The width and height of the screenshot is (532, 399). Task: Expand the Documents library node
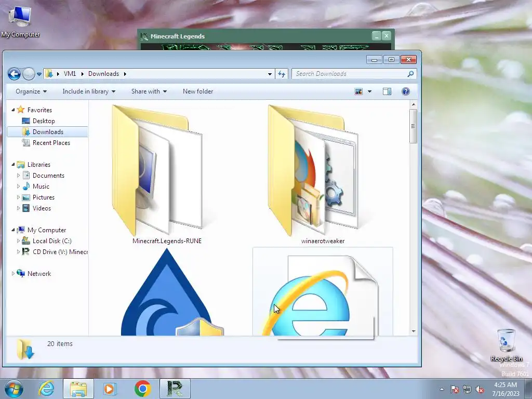tap(18, 176)
